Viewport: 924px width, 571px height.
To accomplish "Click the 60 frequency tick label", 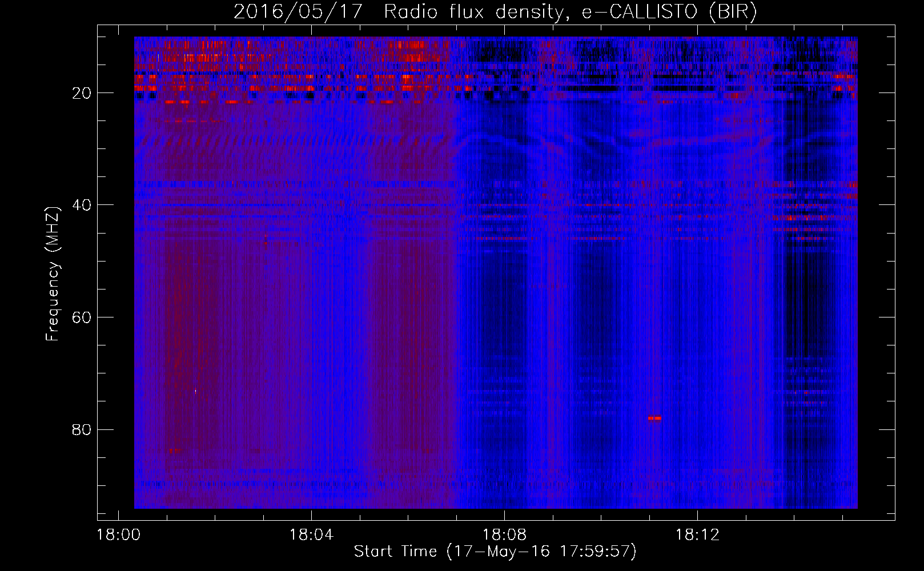I will tap(82, 317).
